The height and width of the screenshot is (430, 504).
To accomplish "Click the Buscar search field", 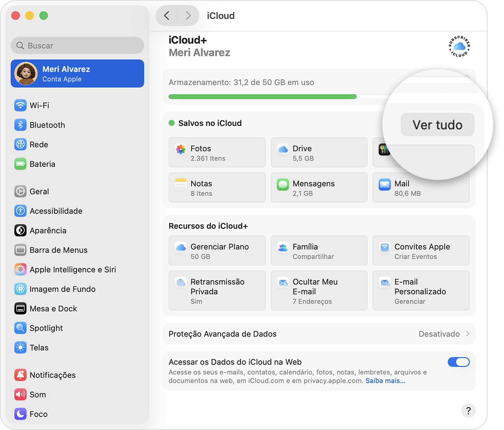I will pos(77,46).
